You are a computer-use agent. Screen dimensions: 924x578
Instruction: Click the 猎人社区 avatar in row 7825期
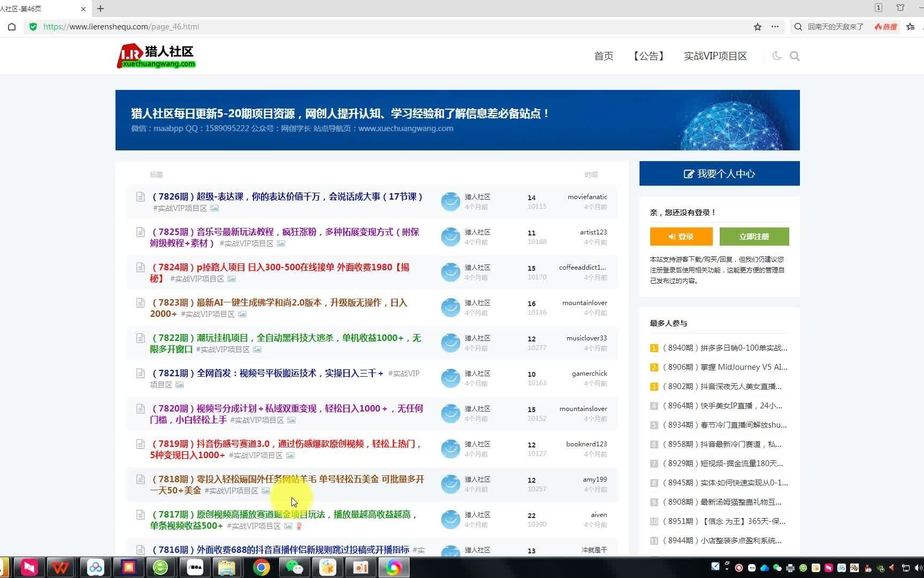point(451,237)
